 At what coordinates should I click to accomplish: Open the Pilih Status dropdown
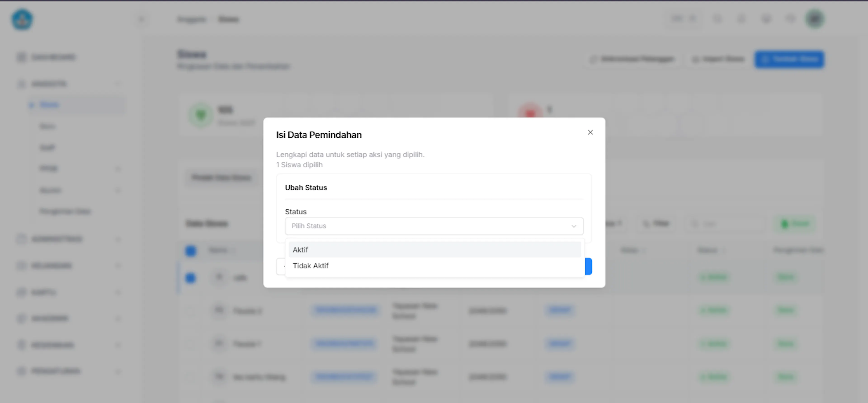pos(434,226)
